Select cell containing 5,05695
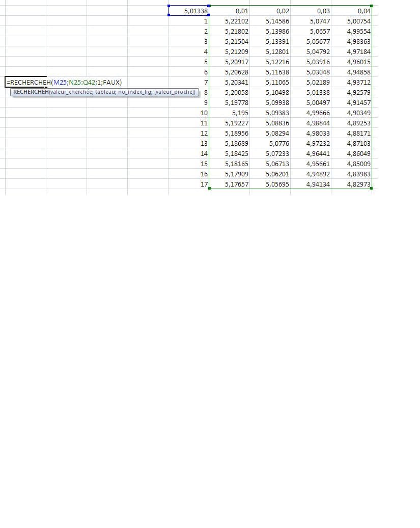Image resolution: width=420 pixels, height=528 pixels. pos(270,184)
